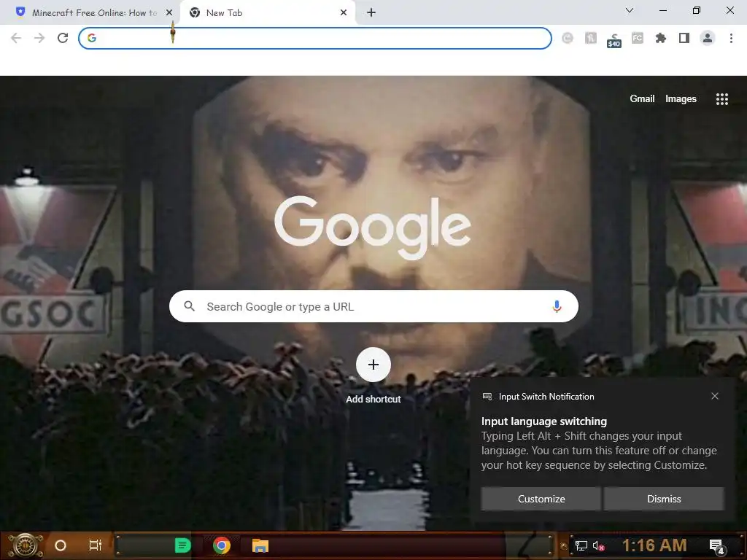Image resolution: width=747 pixels, height=560 pixels.
Task: Click the Google search box
Action: point(373,306)
